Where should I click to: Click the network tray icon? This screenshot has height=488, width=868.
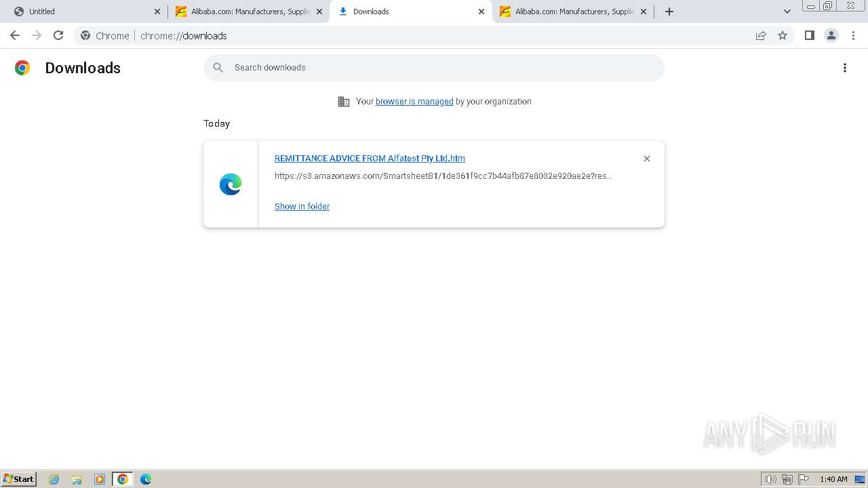[x=787, y=479]
